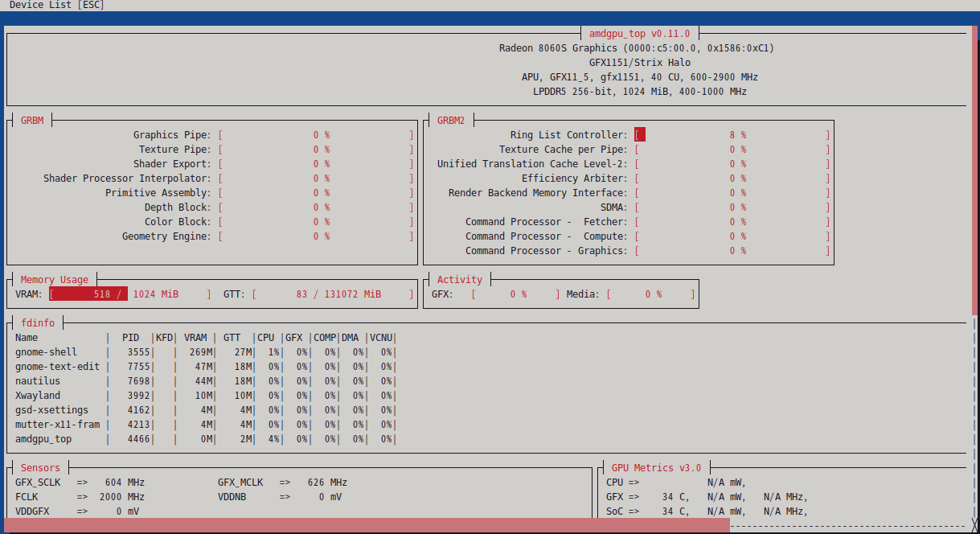The image size is (980, 534).
Task: Click the Texture Pipe label
Action: tap(174, 150)
